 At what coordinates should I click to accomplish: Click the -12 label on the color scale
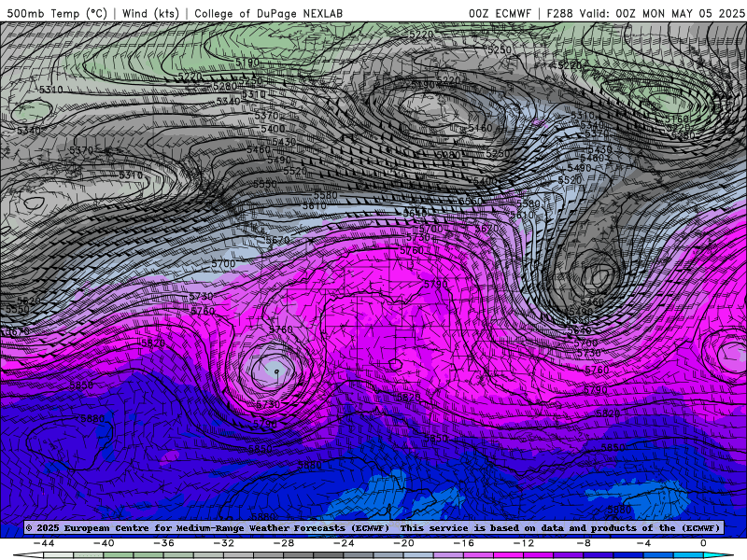(x=524, y=543)
